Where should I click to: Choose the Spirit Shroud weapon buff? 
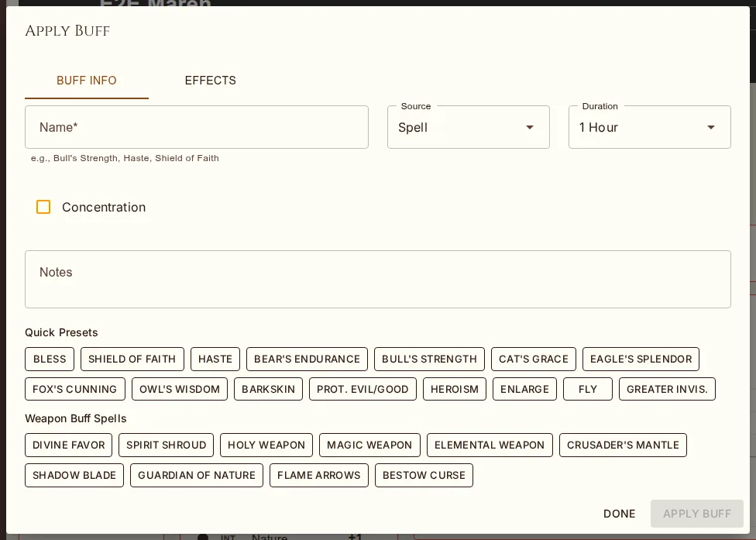(x=167, y=445)
